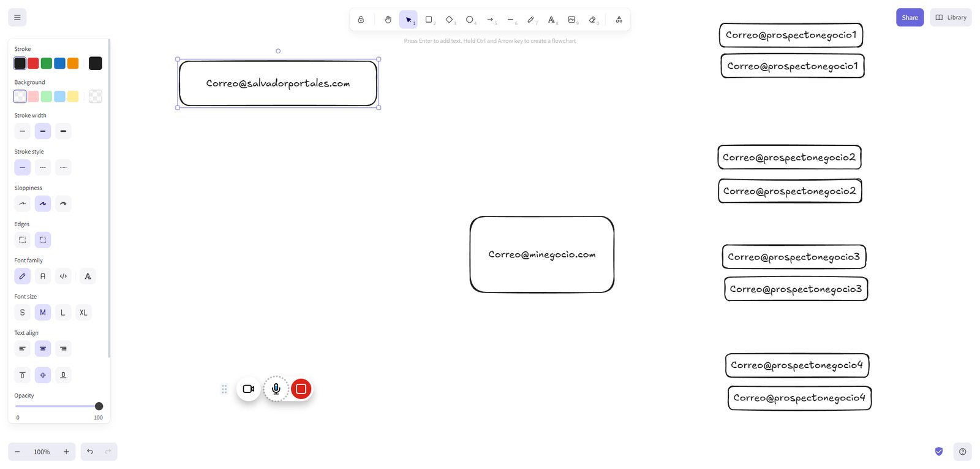The height and width of the screenshot is (469, 980).
Task: Choose sharp edges option
Action: click(23, 240)
